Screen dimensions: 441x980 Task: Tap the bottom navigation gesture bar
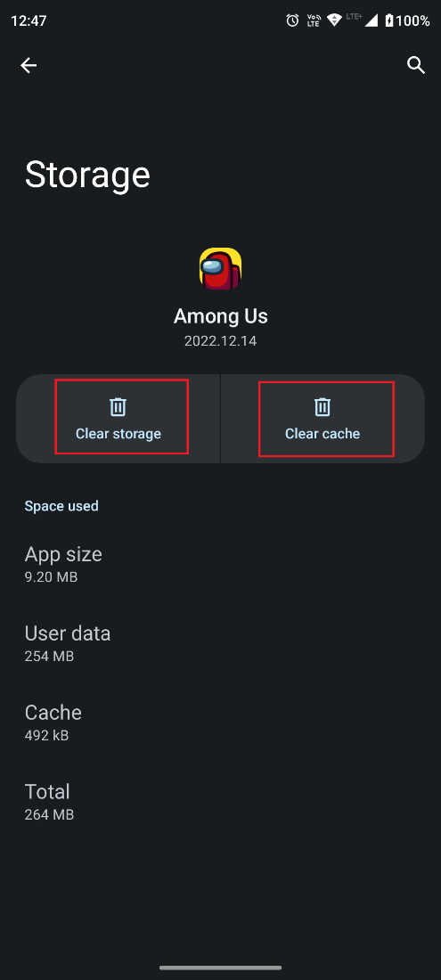(221, 968)
